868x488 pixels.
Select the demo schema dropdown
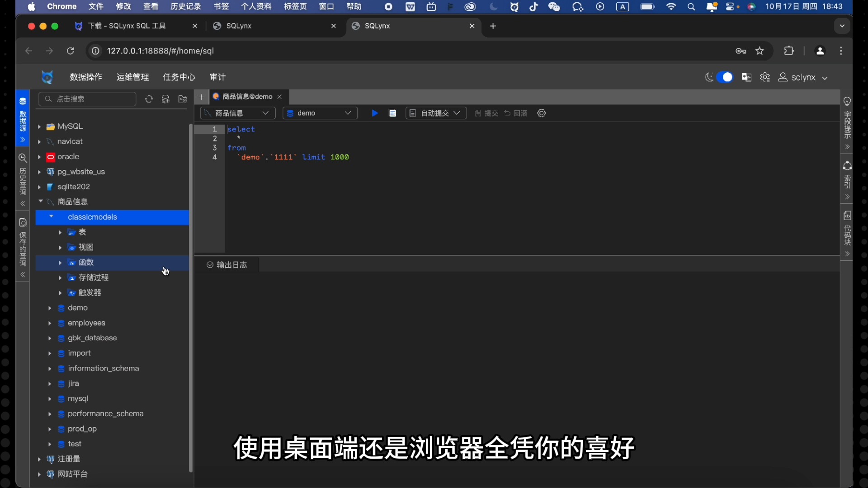point(318,113)
